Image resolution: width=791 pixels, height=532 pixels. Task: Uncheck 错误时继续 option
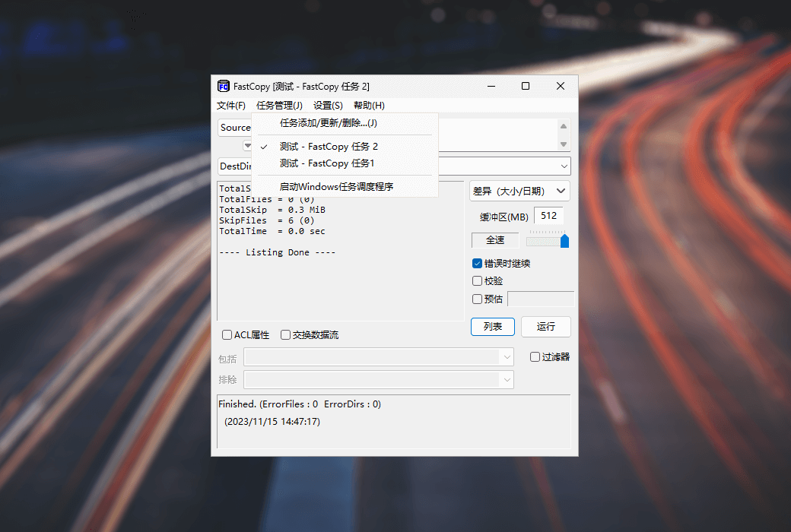click(478, 264)
